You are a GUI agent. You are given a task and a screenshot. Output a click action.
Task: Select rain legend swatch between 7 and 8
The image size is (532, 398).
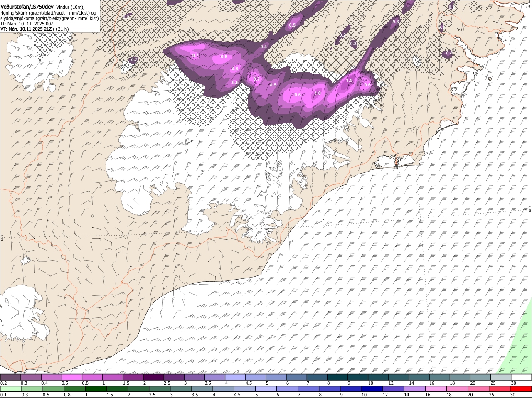tap(308, 389)
